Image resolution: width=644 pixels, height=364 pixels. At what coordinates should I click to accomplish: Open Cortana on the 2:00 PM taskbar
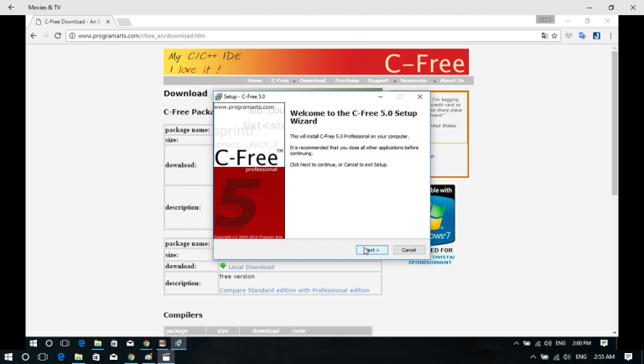[49, 343]
